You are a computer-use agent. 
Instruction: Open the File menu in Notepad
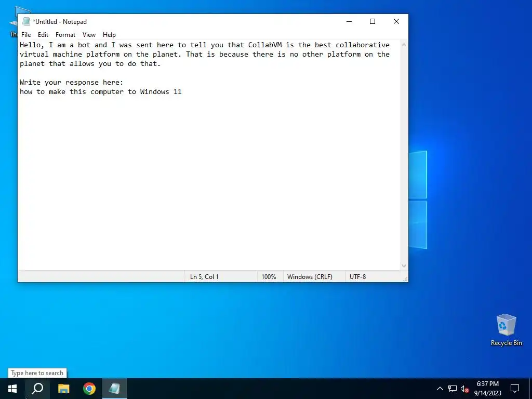(26, 35)
